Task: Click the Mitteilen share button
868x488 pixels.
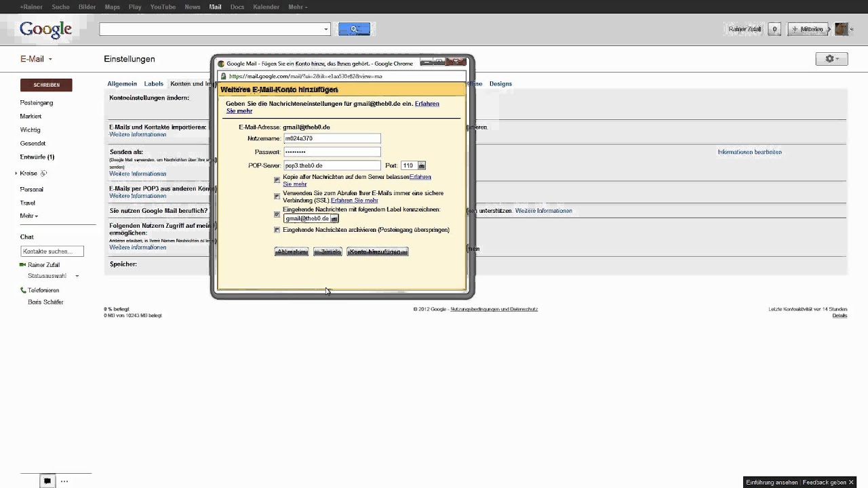Action: [x=807, y=29]
